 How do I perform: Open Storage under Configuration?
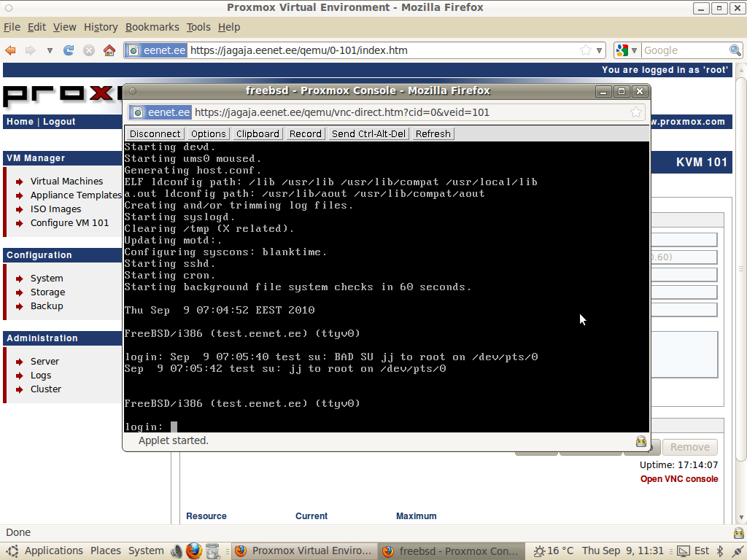click(47, 292)
